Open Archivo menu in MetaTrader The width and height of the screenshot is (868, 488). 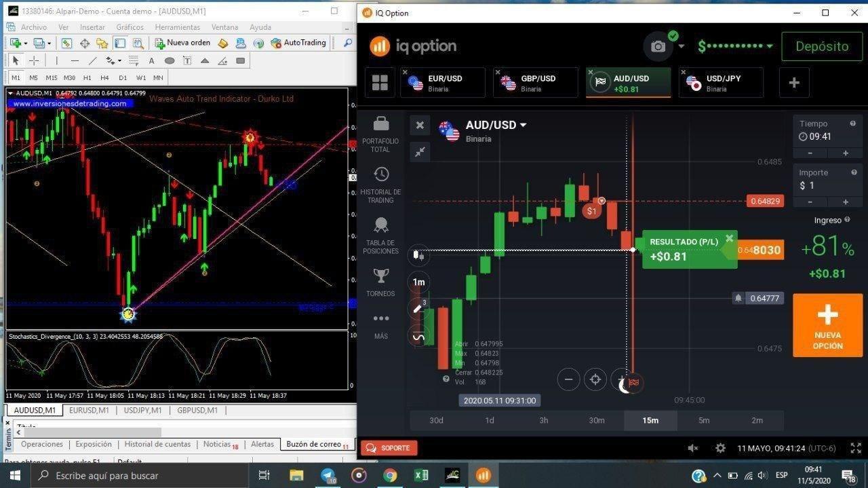point(34,27)
